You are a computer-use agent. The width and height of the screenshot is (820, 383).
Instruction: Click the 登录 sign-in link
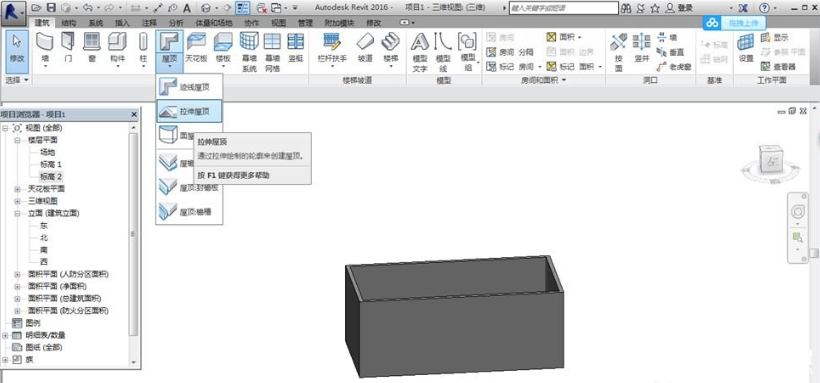(x=684, y=8)
